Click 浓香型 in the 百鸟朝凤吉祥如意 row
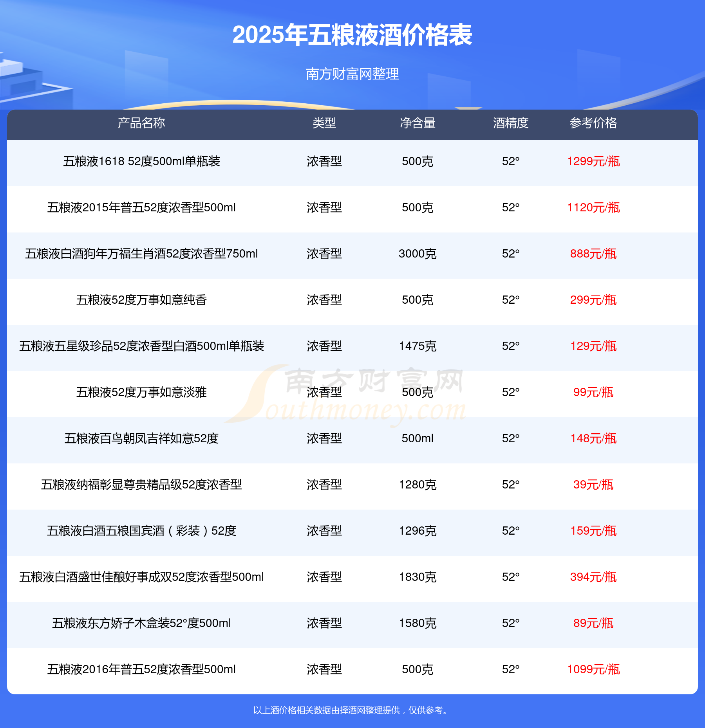 [324, 438]
